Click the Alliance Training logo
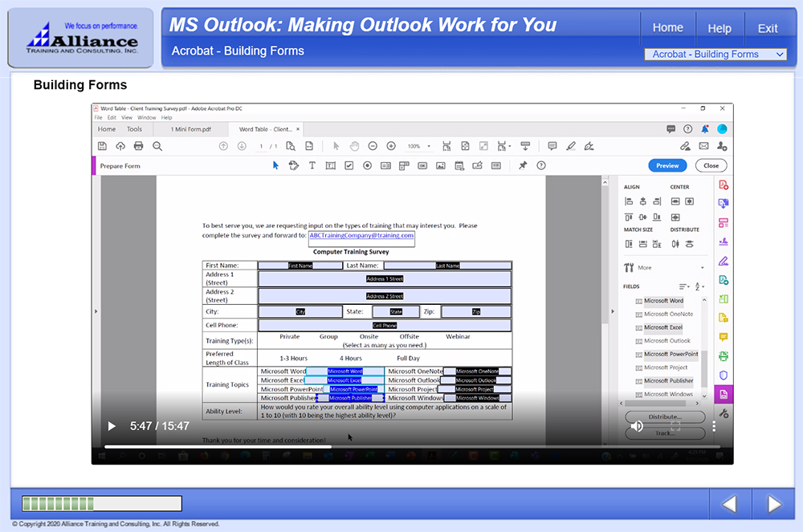 80,38
